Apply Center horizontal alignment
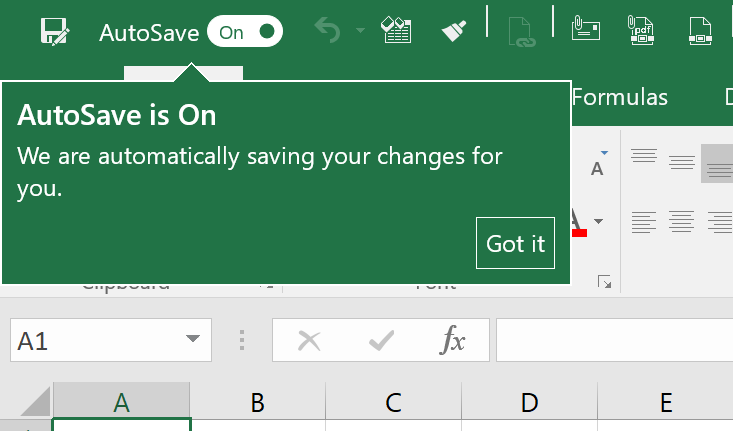Image resolution: width=733 pixels, height=431 pixels. (682, 220)
